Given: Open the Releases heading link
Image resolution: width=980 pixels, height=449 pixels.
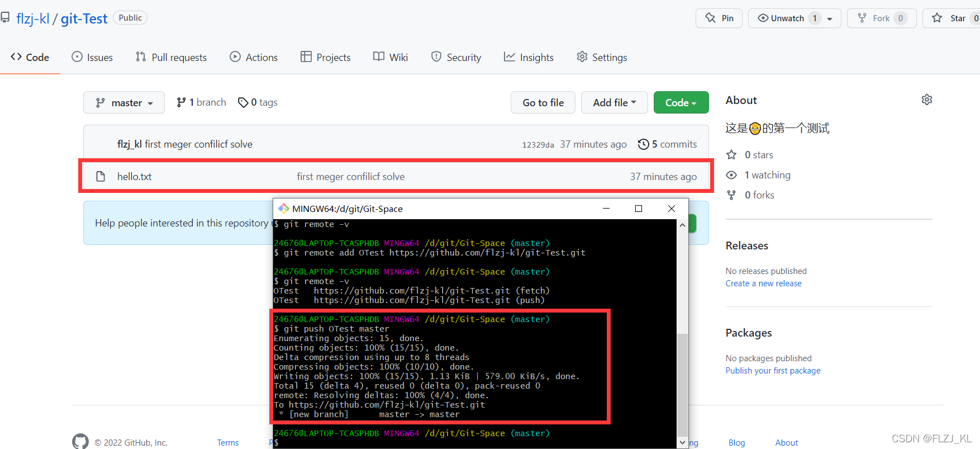Looking at the screenshot, I should coord(746,245).
